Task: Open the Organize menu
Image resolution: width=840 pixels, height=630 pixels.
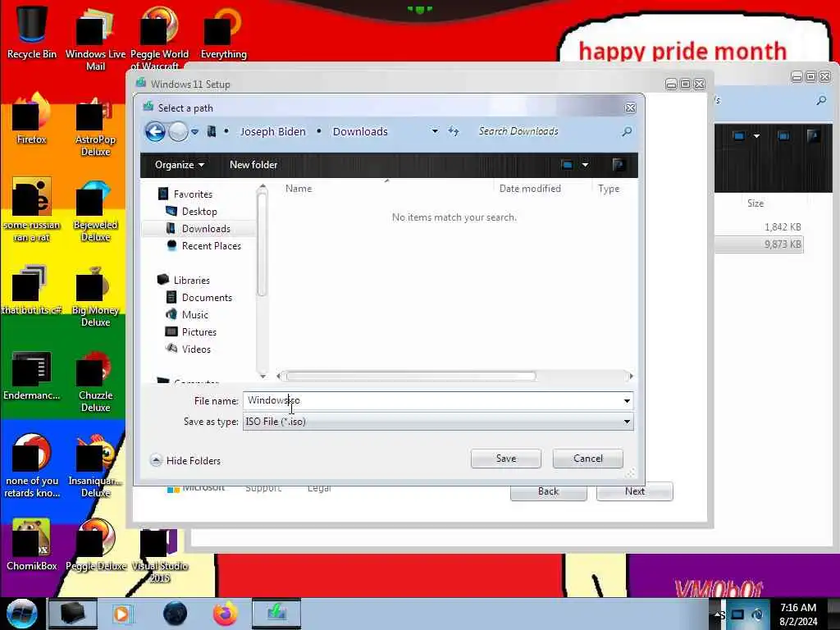Action: [179, 165]
